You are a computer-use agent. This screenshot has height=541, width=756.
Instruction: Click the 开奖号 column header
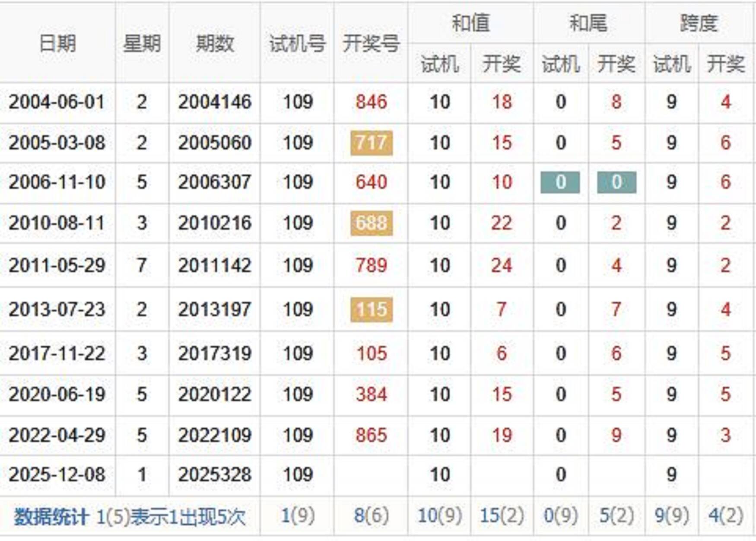point(371,43)
